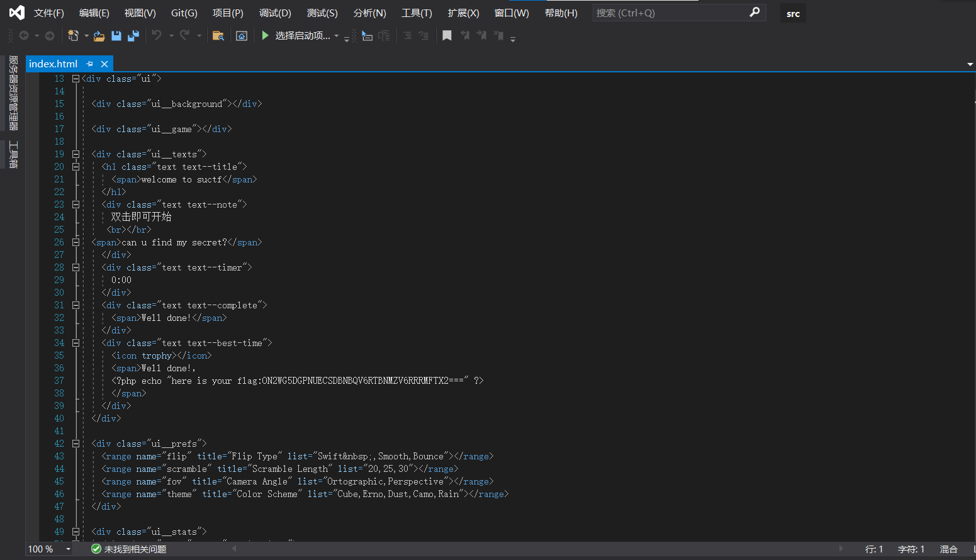The width and height of the screenshot is (976, 560).
Task: Close the index.html tab
Action: point(104,64)
